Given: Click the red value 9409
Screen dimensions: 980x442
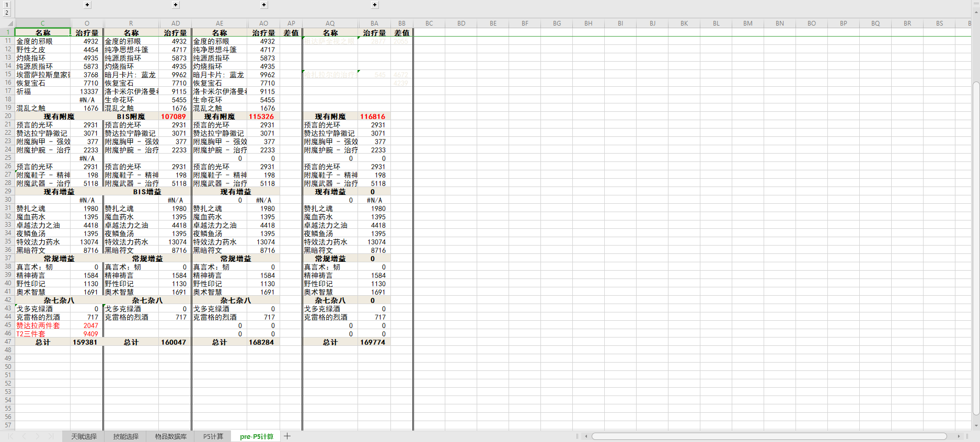Looking at the screenshot, I should [x=87, y=334].
